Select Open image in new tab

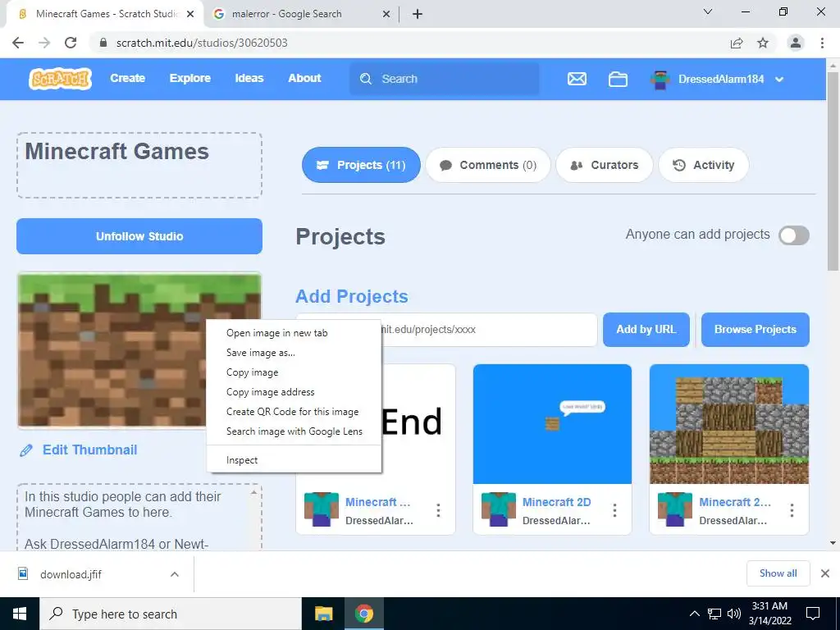[294, 333]
